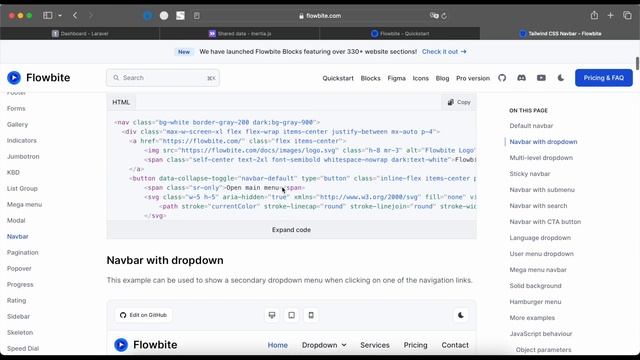Switch to Flowbite - Quickstart tab
Screen dimensions: 640x360
point(400,33)
